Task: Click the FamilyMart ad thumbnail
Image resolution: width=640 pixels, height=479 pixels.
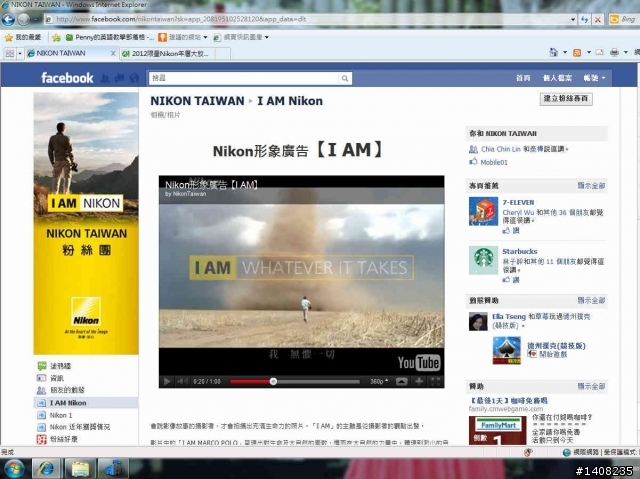Action: tap(498, 430)
